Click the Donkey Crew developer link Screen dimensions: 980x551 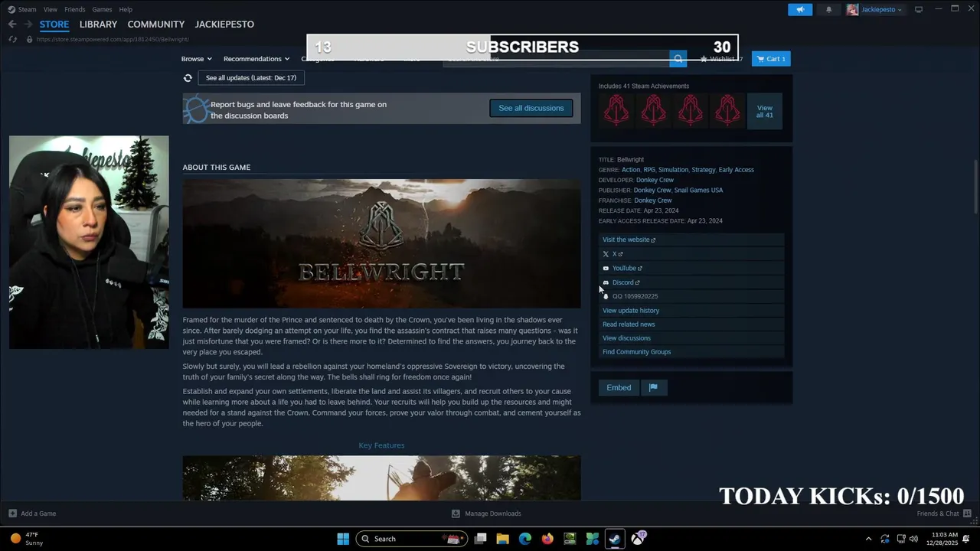click(655, 180)
